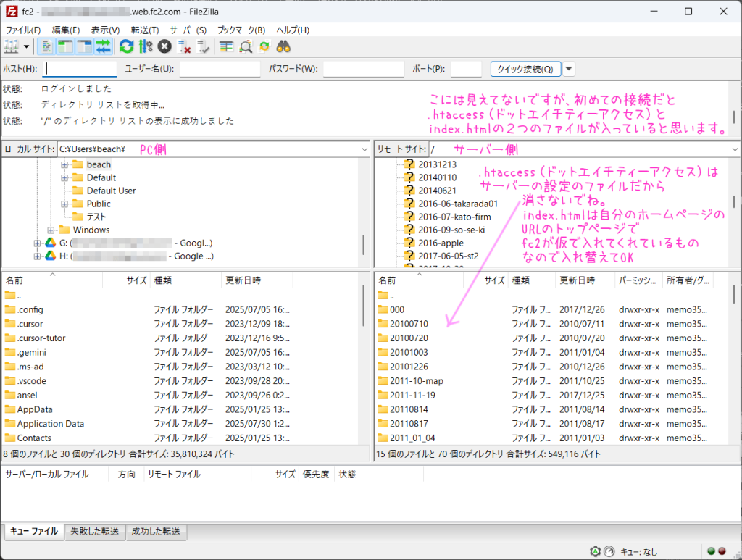The height and width of the screenshot is (560, 742).
Task: Select 20131213 folder in remote tree
Action: 437,164
